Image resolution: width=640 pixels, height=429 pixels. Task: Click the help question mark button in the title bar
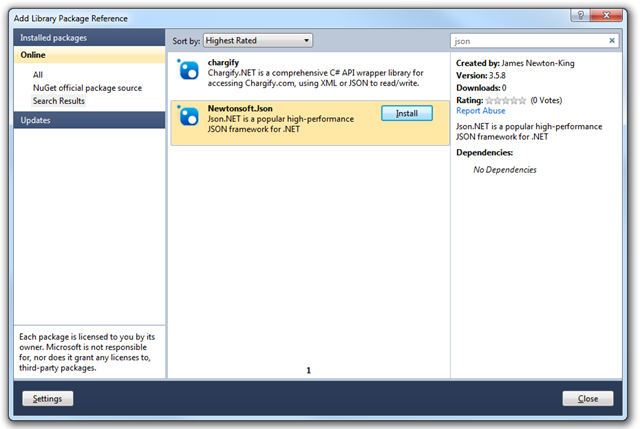pos(581,16)
